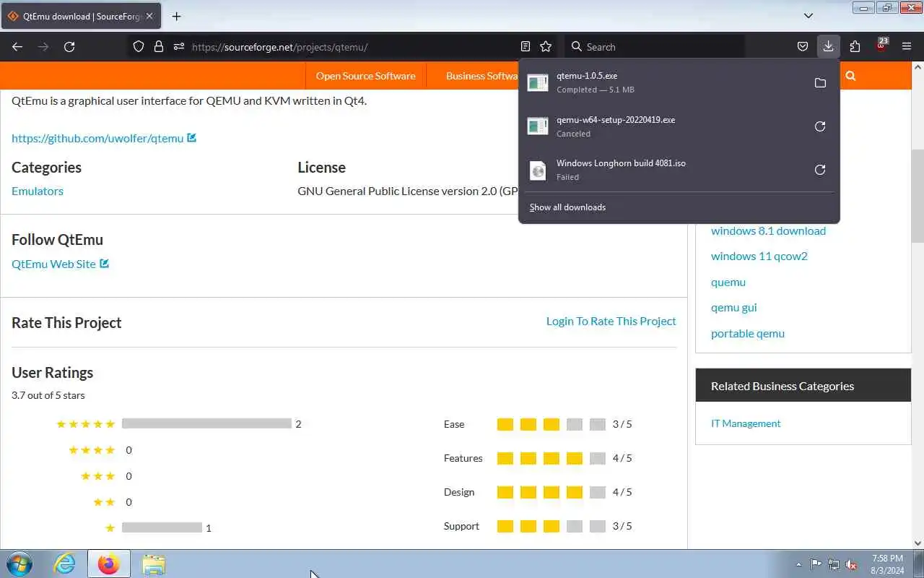The height and width of the screenshot is (578, 924).
Task: Click Show all downloads
Action: (x=567, y=207)
